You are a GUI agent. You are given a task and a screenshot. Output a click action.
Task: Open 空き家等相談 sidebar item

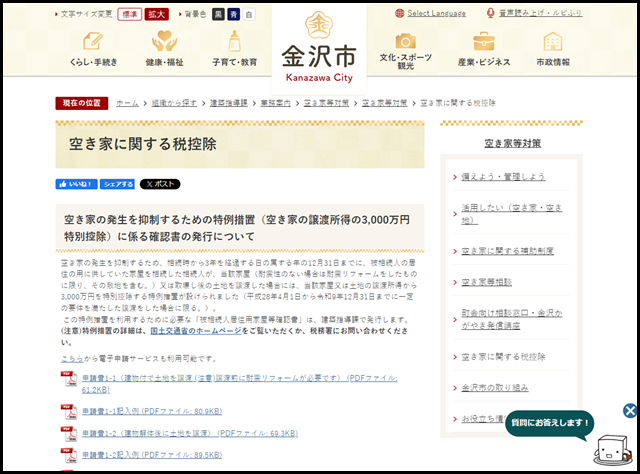(x=487, y=282)
